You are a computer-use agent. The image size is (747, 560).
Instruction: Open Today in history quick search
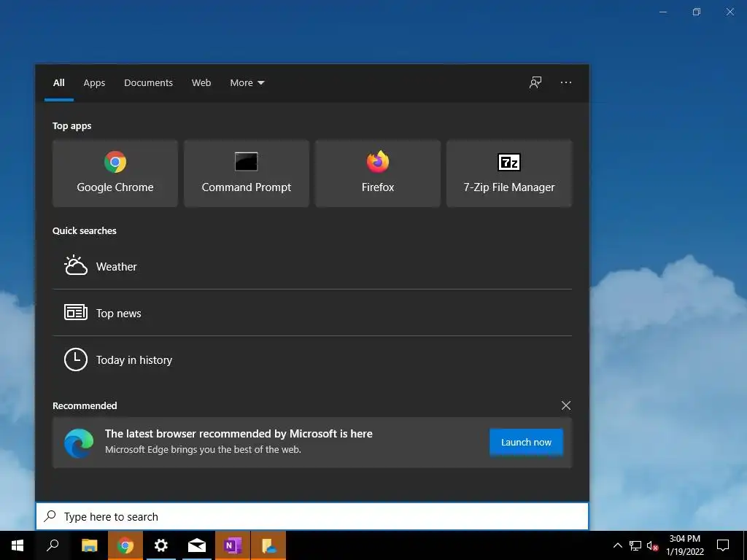pyautogui.click(x=312, y=359)
